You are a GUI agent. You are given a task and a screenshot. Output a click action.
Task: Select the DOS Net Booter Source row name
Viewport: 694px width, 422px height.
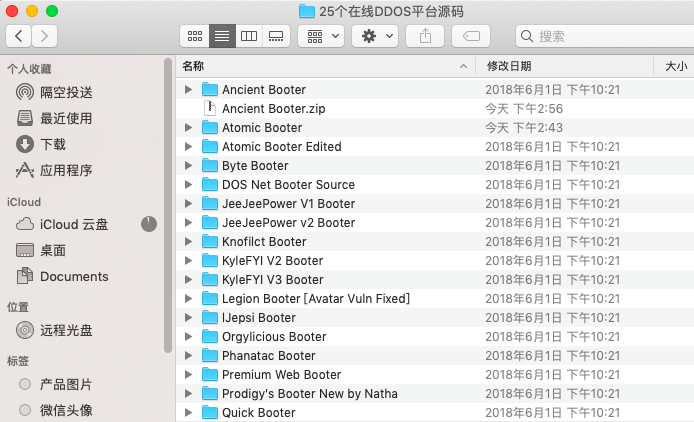coord(289,185)
